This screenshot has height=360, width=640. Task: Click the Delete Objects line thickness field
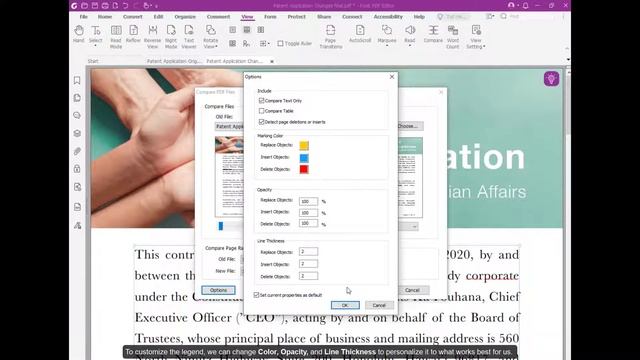(308, 276)
